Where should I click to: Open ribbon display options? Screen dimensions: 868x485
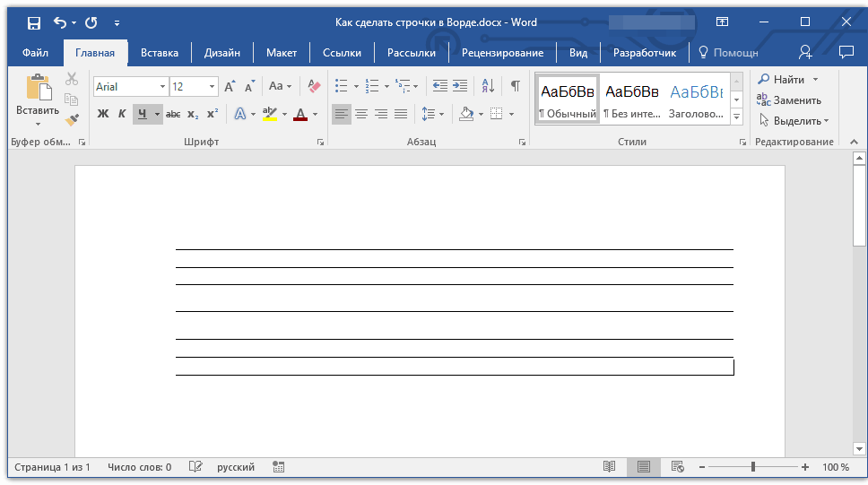pyautogui.click(x=722, y=22)
